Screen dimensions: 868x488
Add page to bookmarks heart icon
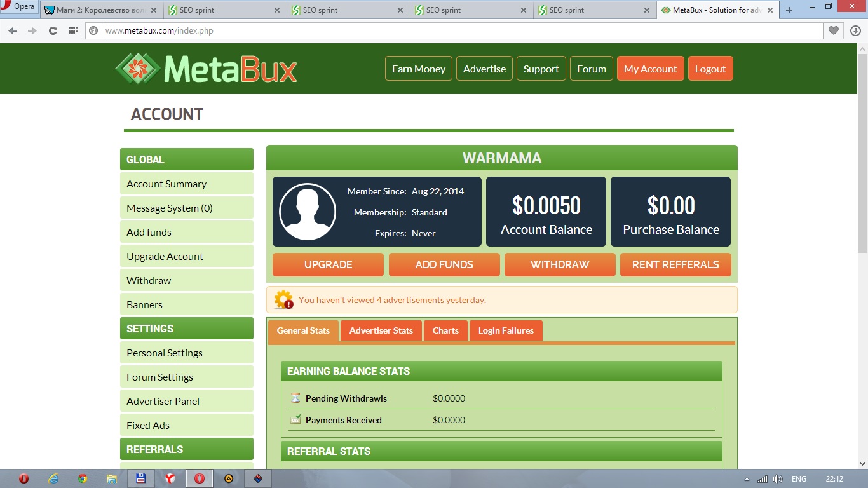tap(834, 30)
